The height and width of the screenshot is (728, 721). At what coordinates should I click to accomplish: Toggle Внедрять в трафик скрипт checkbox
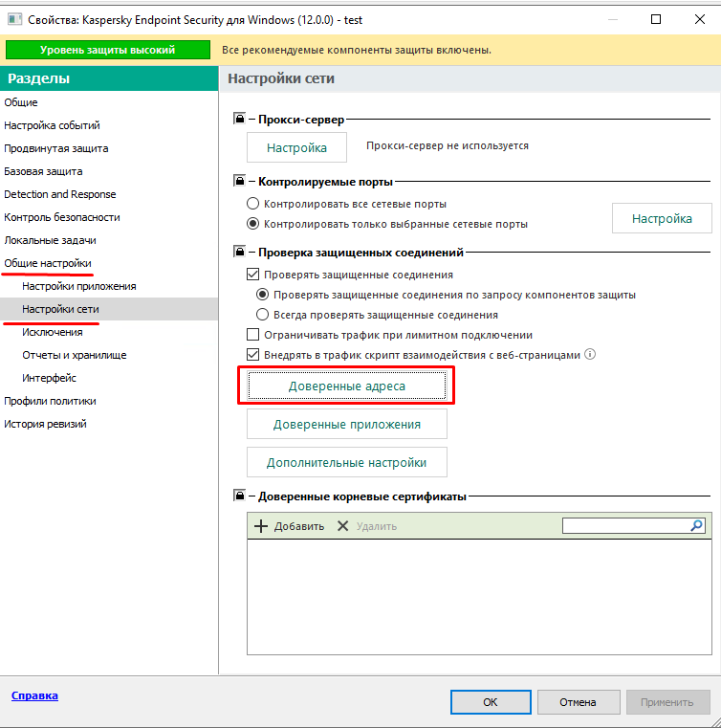[x=252, y=355]
